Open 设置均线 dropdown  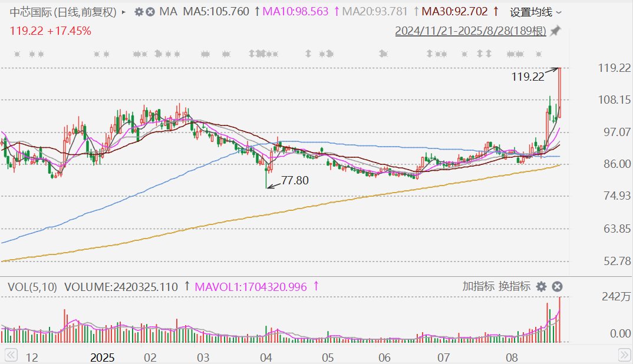click(535, 12)
